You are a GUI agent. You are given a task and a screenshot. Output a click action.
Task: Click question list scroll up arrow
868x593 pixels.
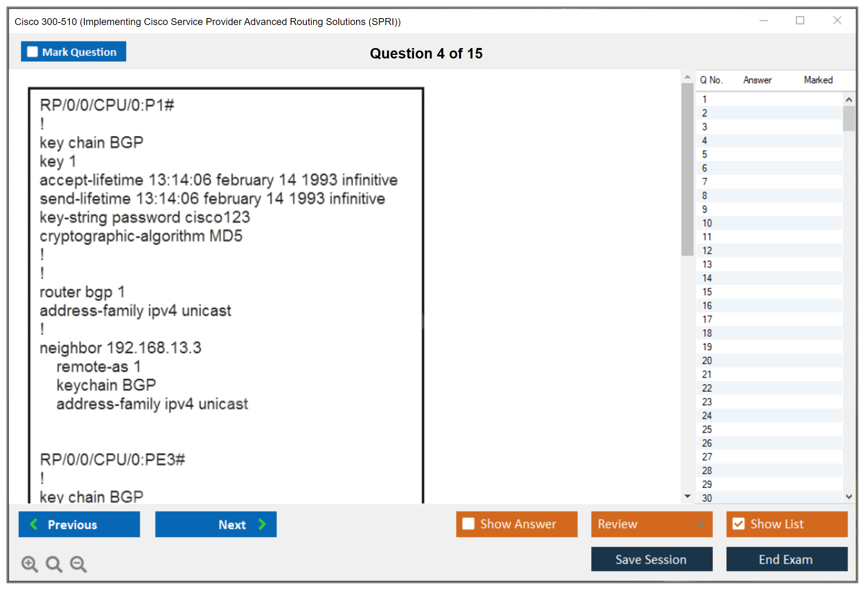[x=849, y=100]
